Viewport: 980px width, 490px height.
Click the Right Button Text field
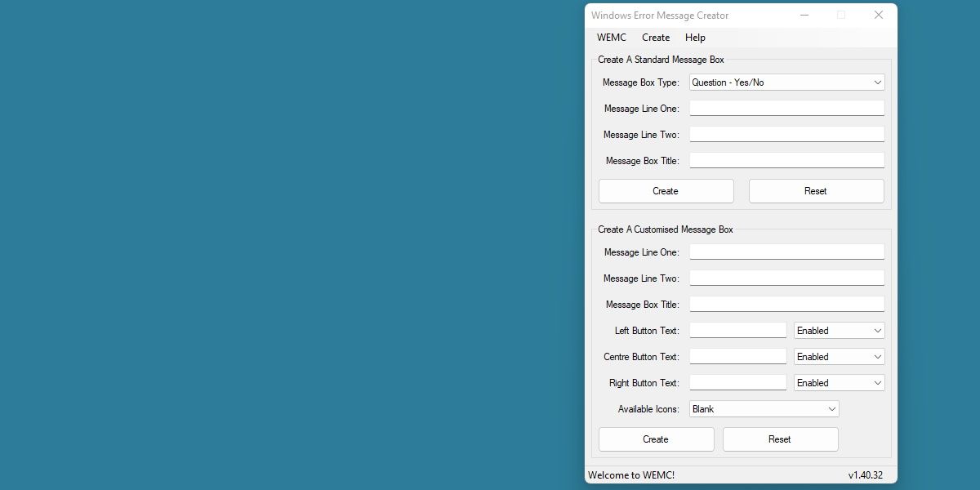point(735,382)
